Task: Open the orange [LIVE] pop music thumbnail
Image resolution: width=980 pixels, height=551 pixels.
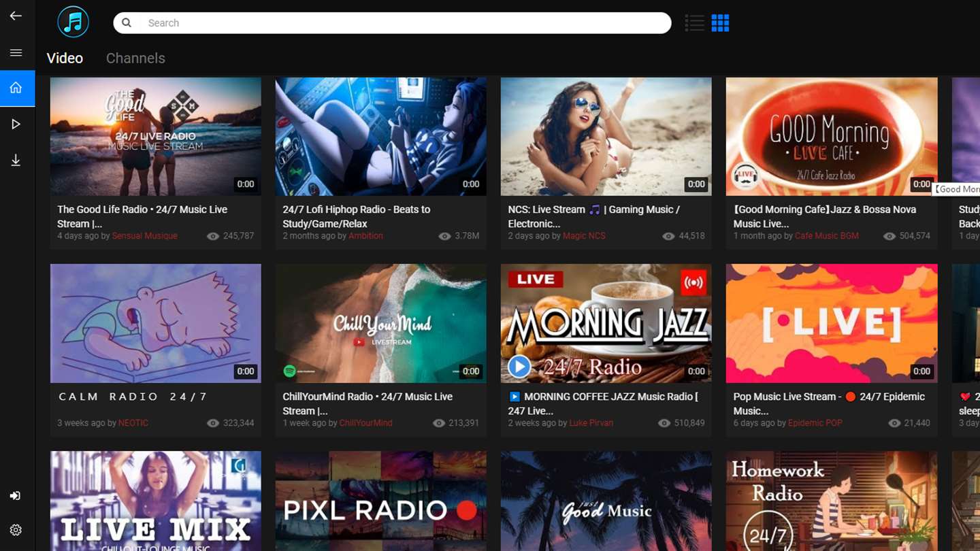Action: pyautogui.click(x=832, y=324)
